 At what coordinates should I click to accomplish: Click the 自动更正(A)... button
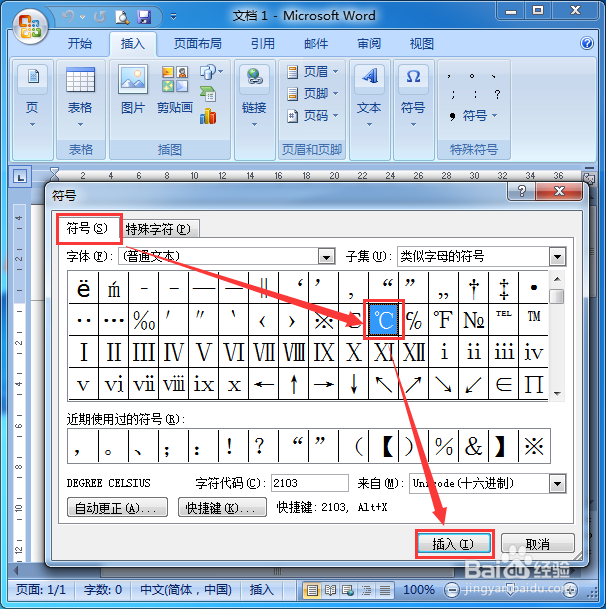pyautogui.click(x=117, y=507)
